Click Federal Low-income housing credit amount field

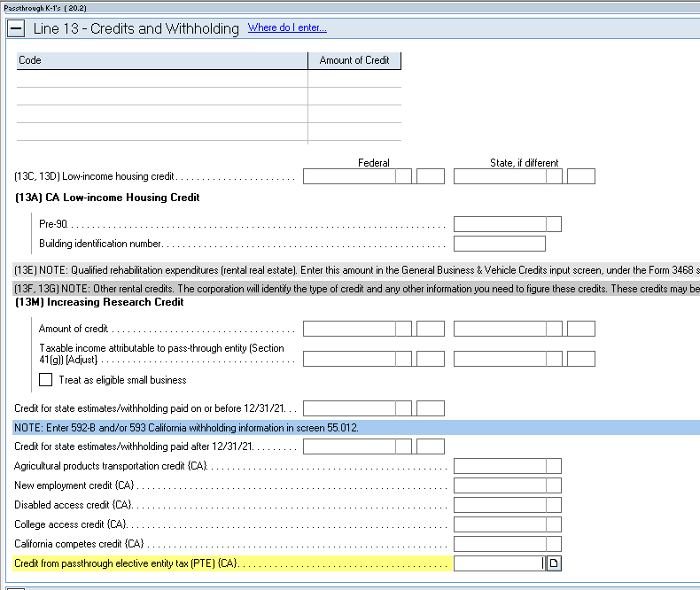(349, 176)
